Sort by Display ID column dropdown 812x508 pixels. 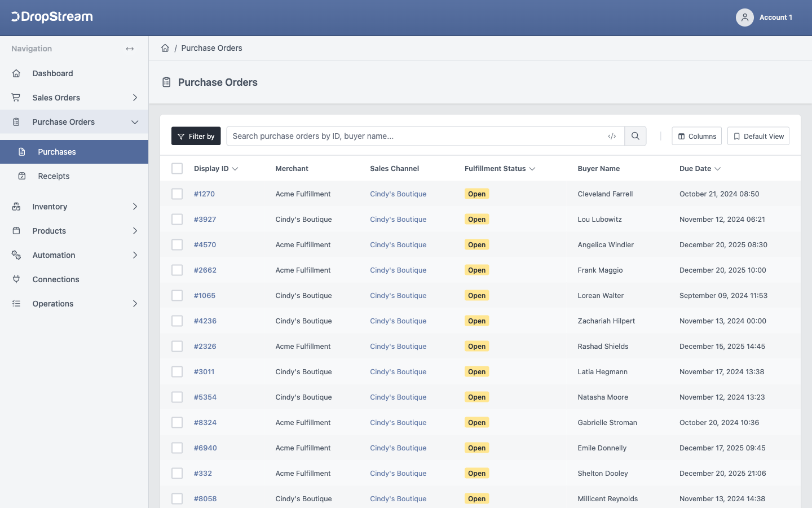point(235,169)
